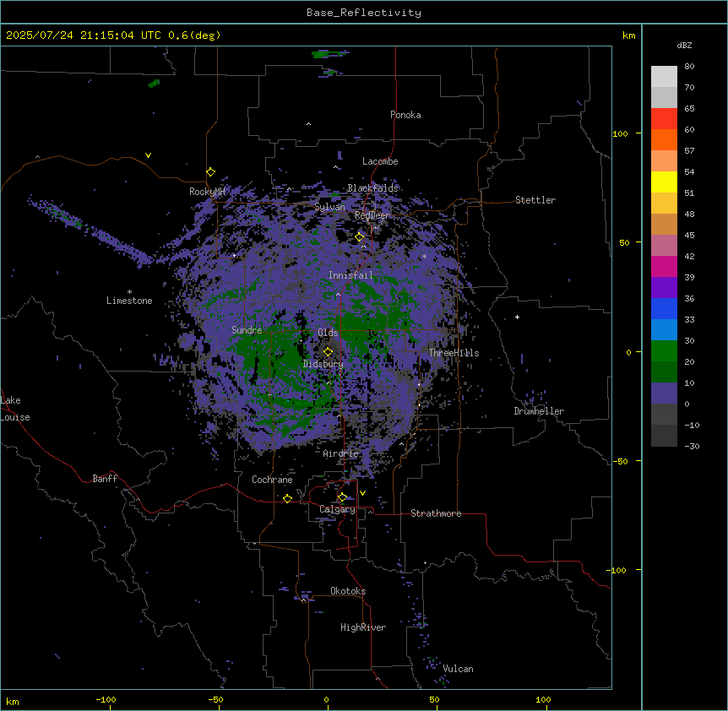Click the 50 tick on the horizontal axis
Screen dimensions: 728x711
[x=435, y=700]
